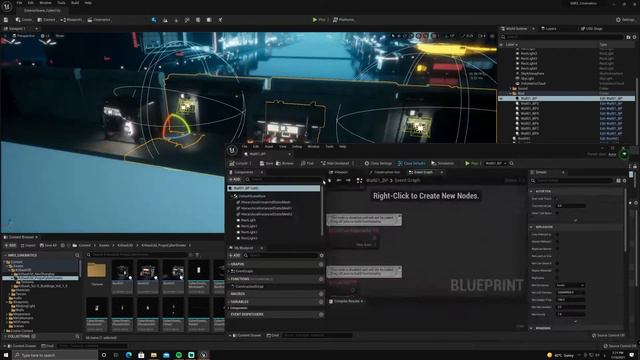Open Perspective viewport dropdown
Screen dimensions: 640x360
click(24, 36)
